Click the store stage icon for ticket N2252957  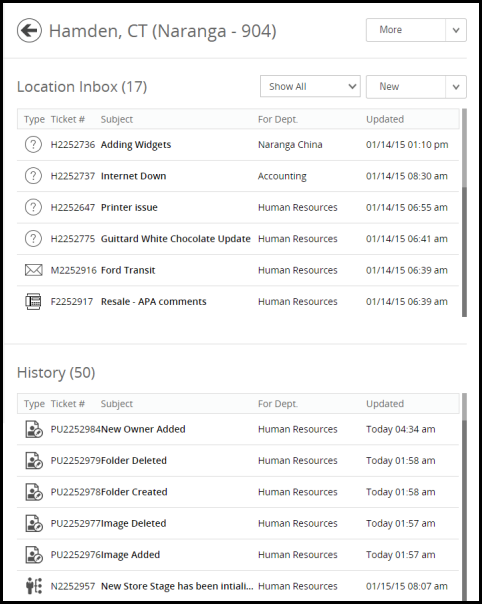click(x=34, y=586)
